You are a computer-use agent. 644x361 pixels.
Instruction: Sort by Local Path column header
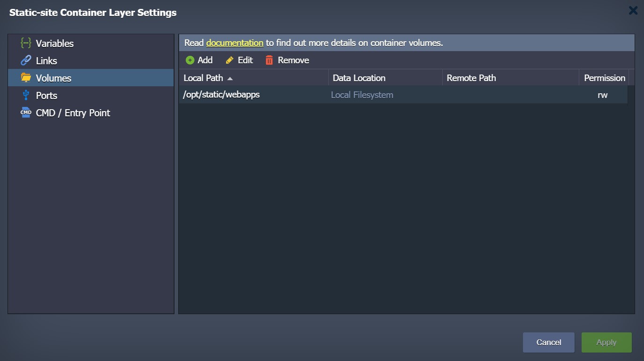[253, 78]
